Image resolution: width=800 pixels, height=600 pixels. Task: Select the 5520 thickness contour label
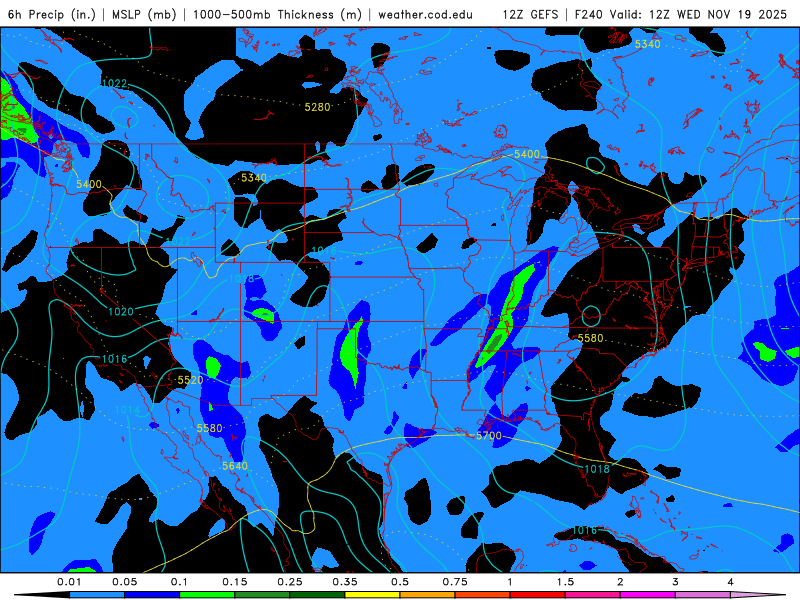pos(190,380)
